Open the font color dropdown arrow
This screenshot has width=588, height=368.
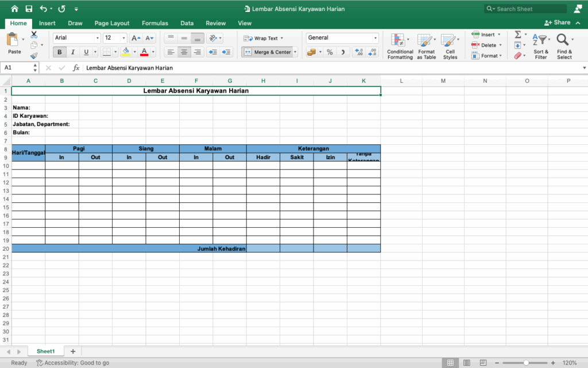tap(153, 52)
